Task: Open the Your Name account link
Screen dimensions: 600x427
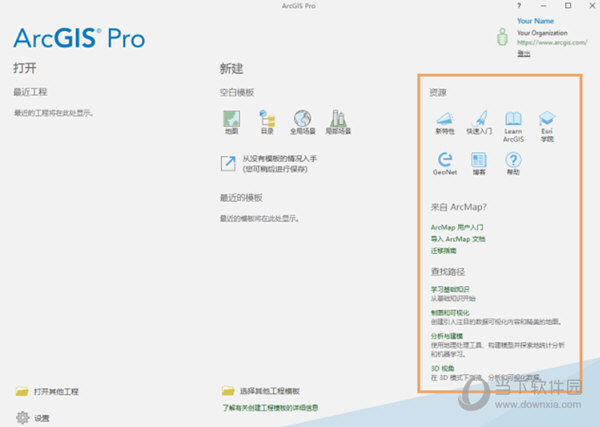Action: tap(535, 21)
